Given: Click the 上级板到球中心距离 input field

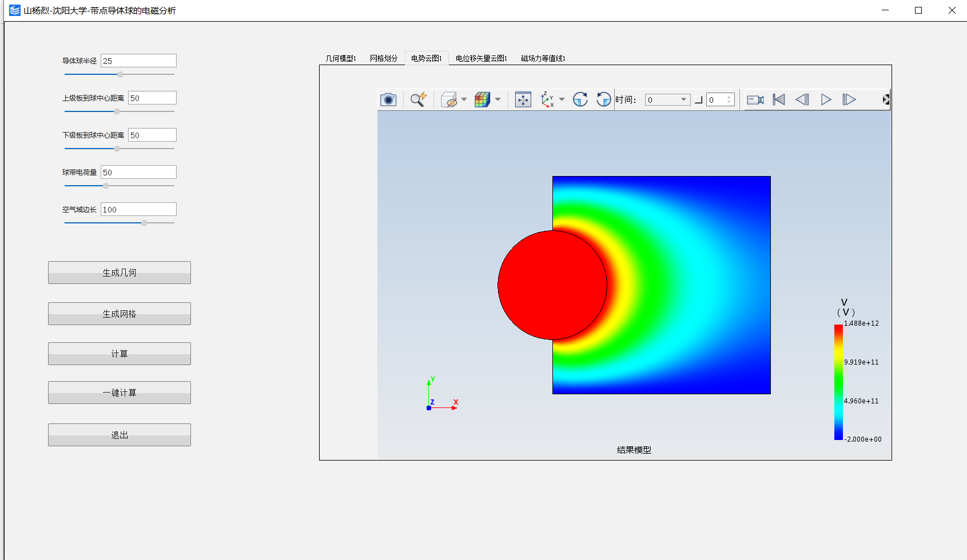Looking at the screenshot, I should pyautogui.click(x=152, y=98).
